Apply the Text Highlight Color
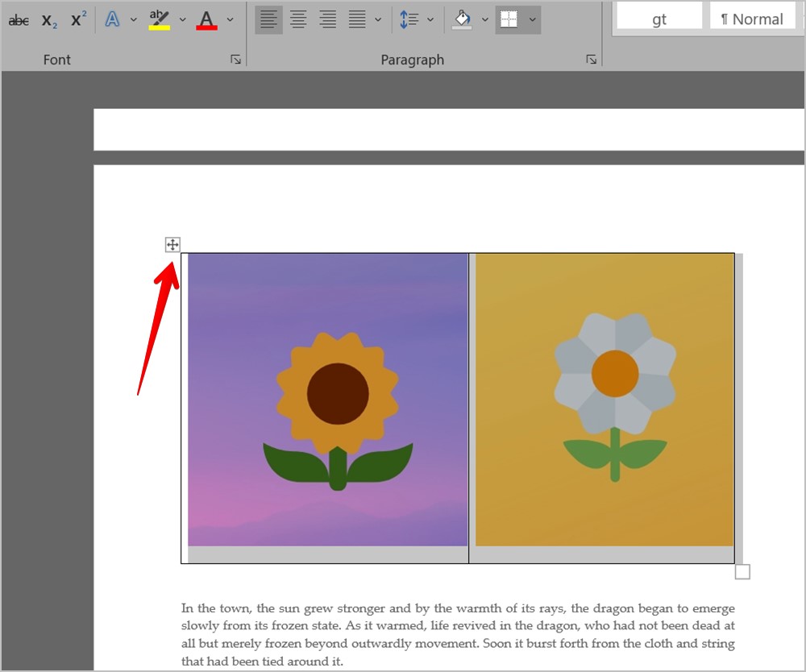806x672 pixels. [x=159, y=19]
